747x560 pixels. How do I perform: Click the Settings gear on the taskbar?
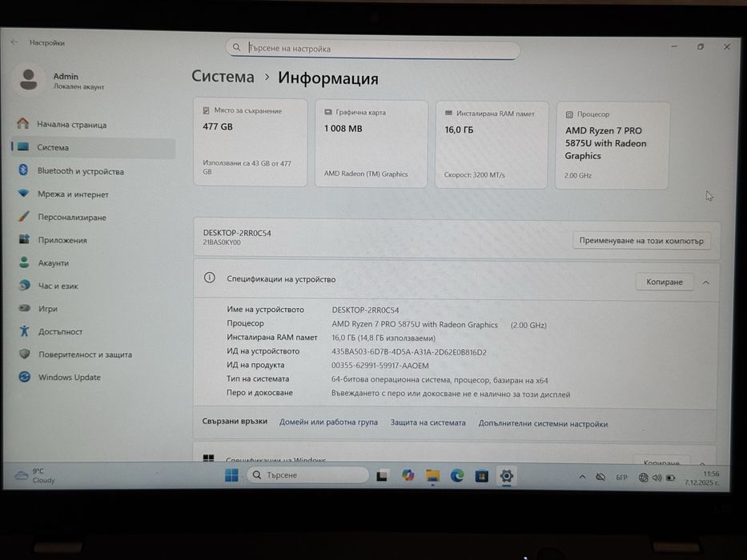507,476
